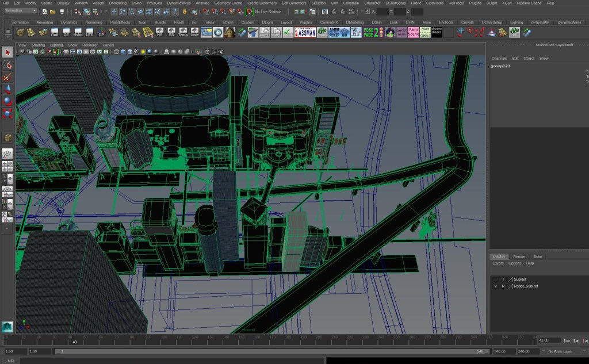This screenshot has width=589, height=364.
Task: Click the Switch Anim shelf icon
Action: [401, 32]
